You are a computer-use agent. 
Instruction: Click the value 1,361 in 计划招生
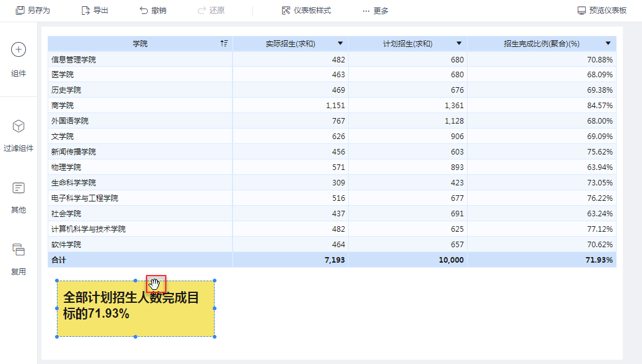pyautogui.click(x=454, y=106)
